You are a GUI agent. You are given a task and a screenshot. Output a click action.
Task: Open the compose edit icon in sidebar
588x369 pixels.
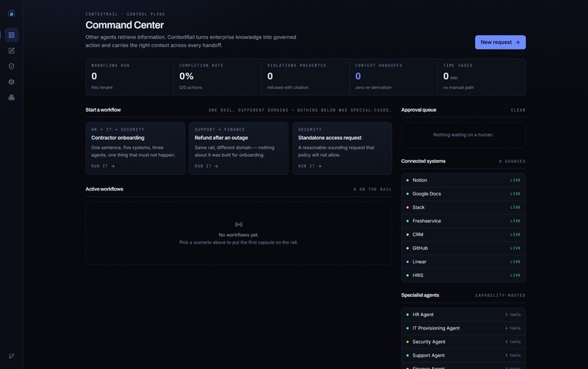12,50
